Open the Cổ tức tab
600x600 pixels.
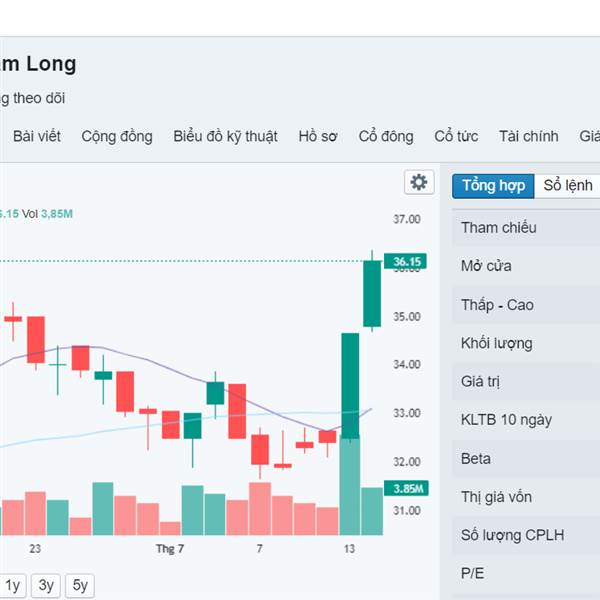click(x=456, y=137)
